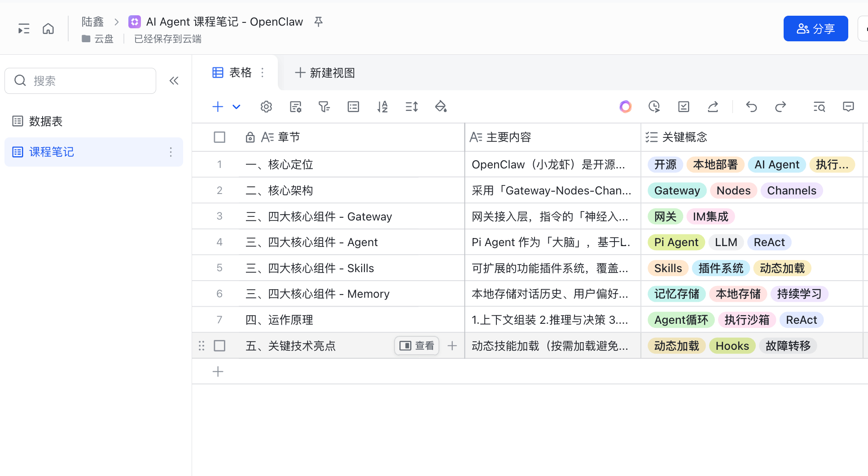Expand the new-record dropdown chevron
The height and width of the screenshot is (476, 868).
point(237,107)
